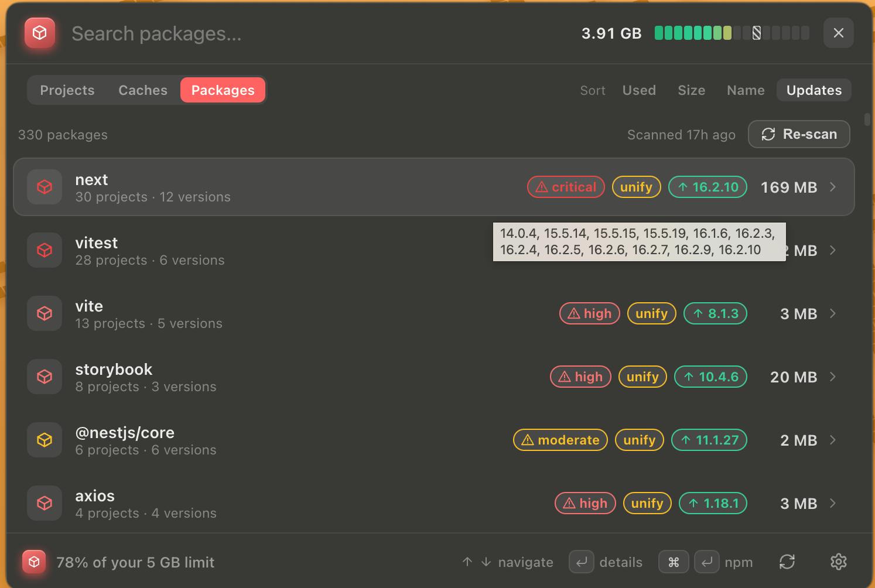
Task: Click the next package icon
Action: point(45,187)
